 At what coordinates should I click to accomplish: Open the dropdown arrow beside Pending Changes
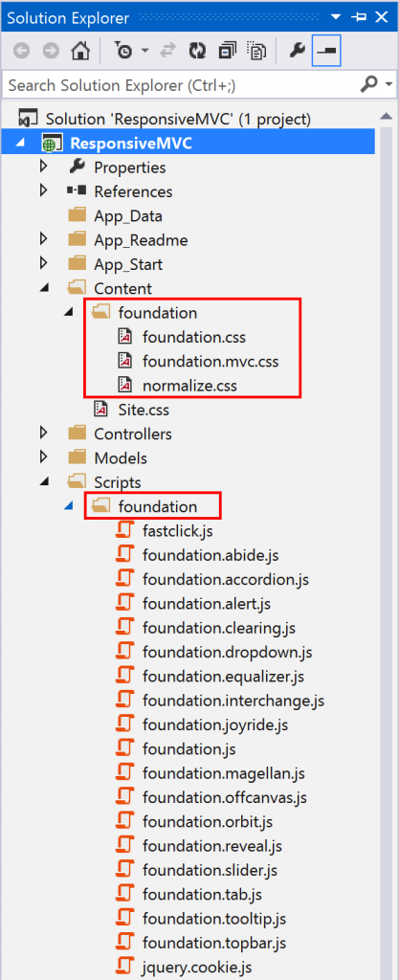click(144, 52)
